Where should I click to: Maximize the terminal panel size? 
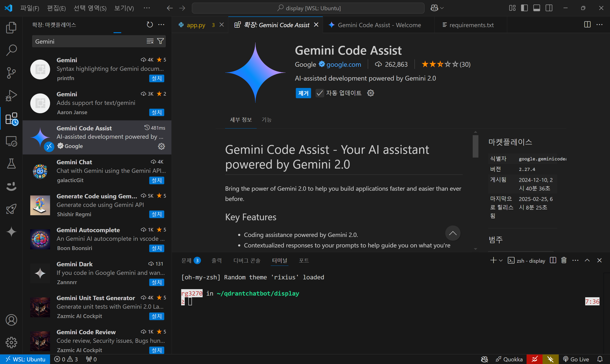tap(587, 260)
